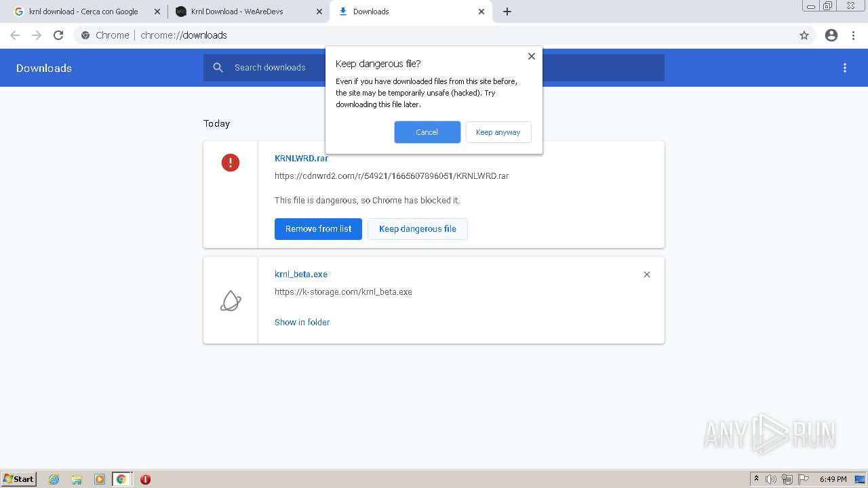Click the Cancel button in the dialog
The height and width of the screenshot is (488, 868).
[x=427, y=132]
